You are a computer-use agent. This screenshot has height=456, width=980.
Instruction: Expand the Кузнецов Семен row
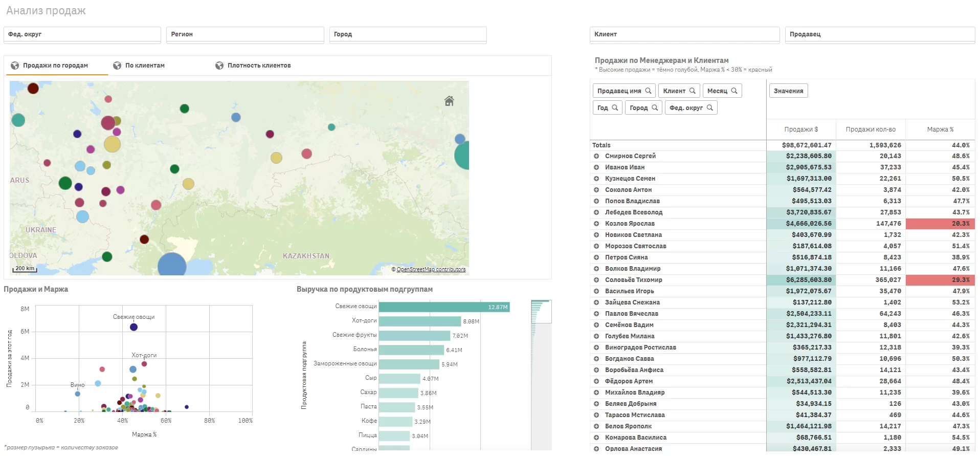point(596,179)
